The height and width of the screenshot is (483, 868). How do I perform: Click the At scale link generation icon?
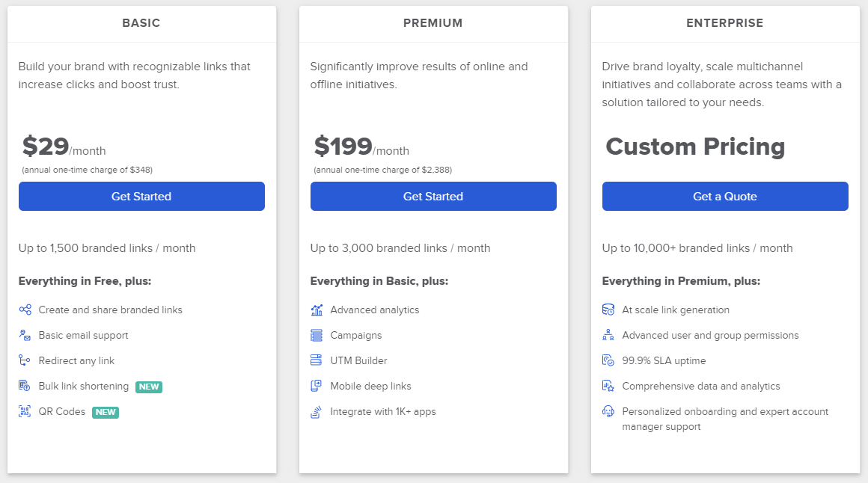point(608,310)
